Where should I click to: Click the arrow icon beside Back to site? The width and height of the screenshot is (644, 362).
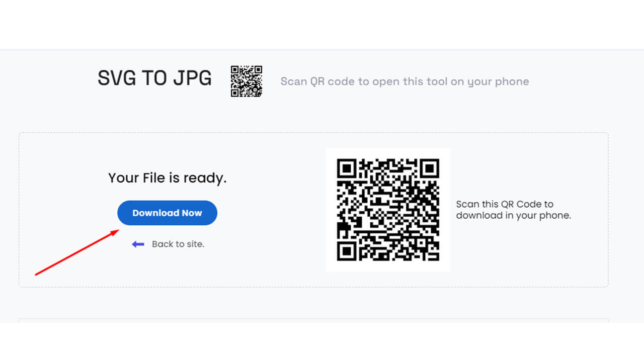pos(138,244)
